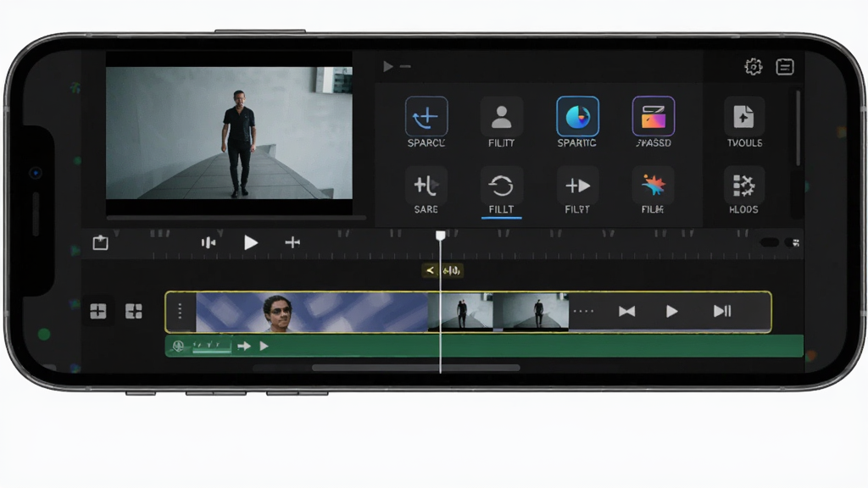Viewport: 868px width, 488px height.
Task: Open the SPARCL tool with blue plus-arrow icon
Action: pos(426,116)
